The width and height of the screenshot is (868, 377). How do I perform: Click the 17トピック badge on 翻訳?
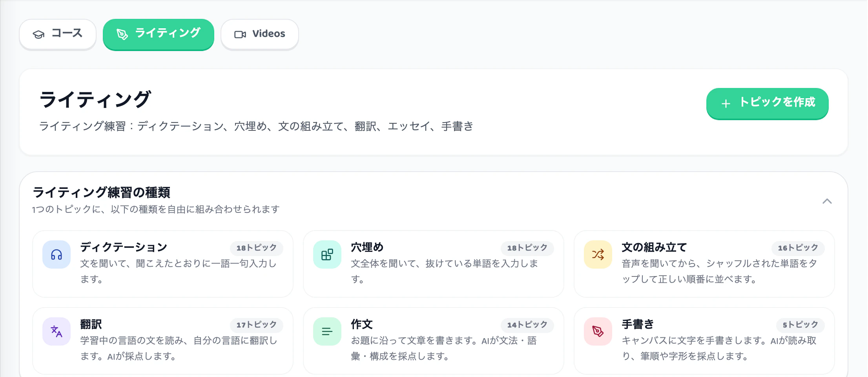(257, 325)
